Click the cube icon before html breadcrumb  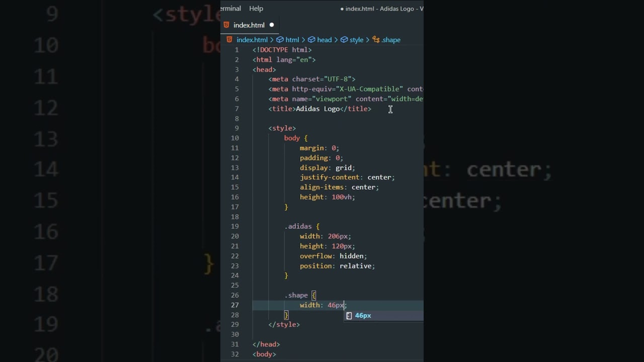point(280,40)
